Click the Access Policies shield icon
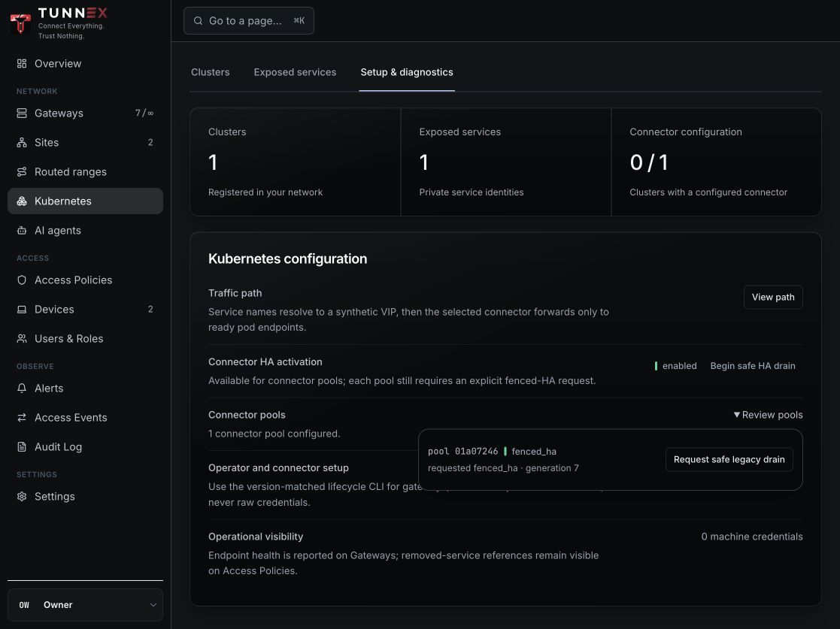 click(x=21, y=280)
